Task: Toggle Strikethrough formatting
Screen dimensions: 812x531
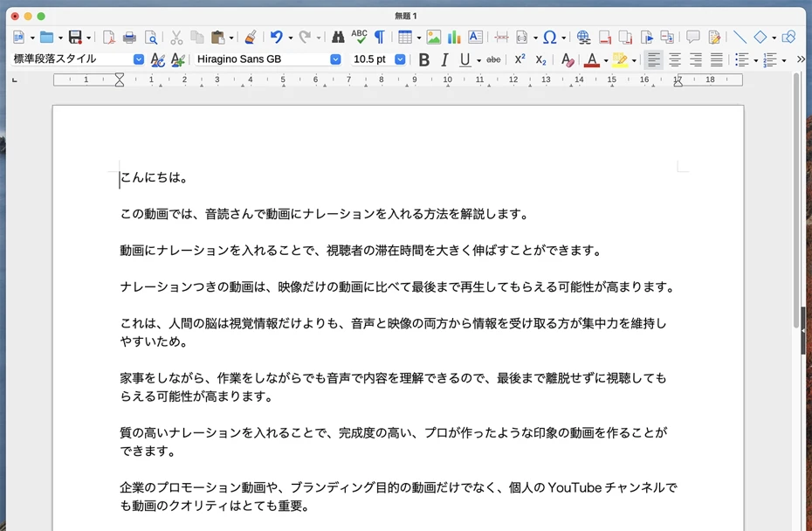Action: (x=493, y=59)
